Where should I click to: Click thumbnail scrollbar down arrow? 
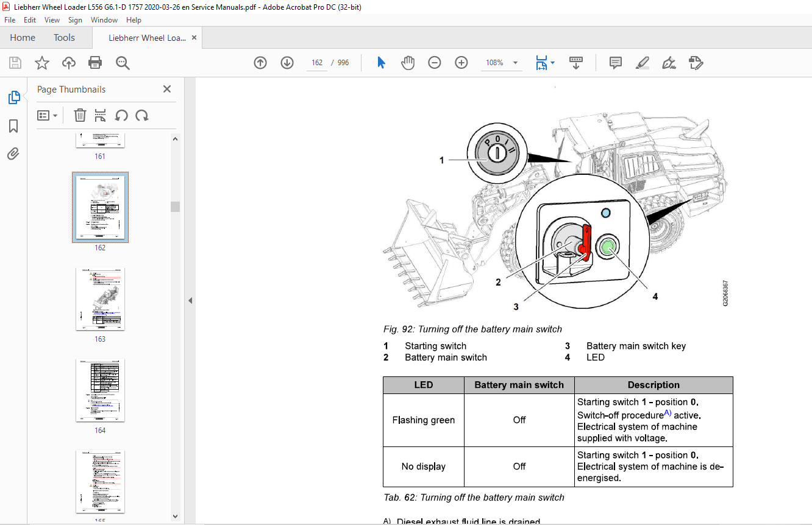click(x=176, y=516)
